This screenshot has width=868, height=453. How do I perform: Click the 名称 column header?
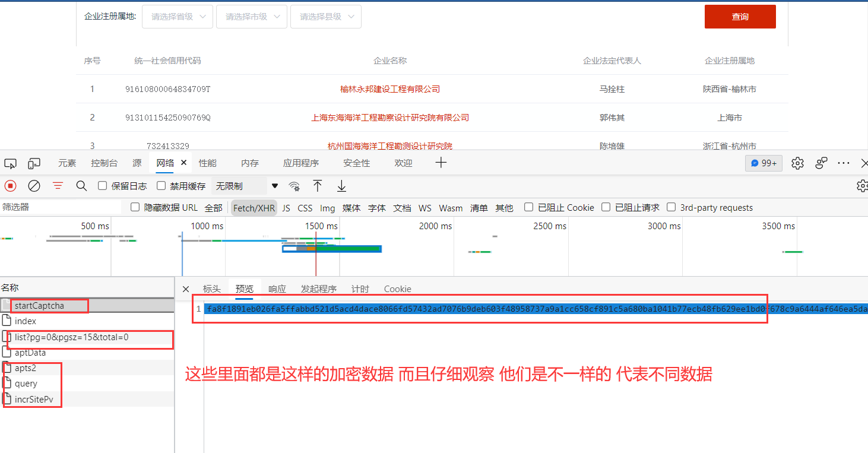pos(87,287)
